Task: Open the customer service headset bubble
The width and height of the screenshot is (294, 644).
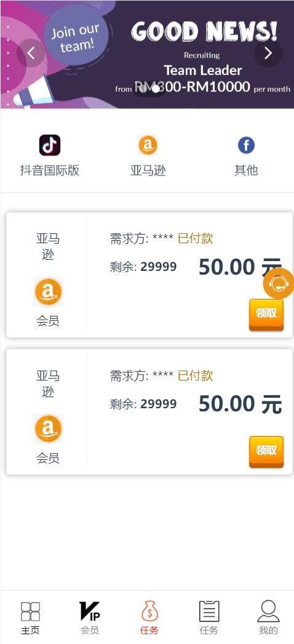Action: [x=278, y=283]
